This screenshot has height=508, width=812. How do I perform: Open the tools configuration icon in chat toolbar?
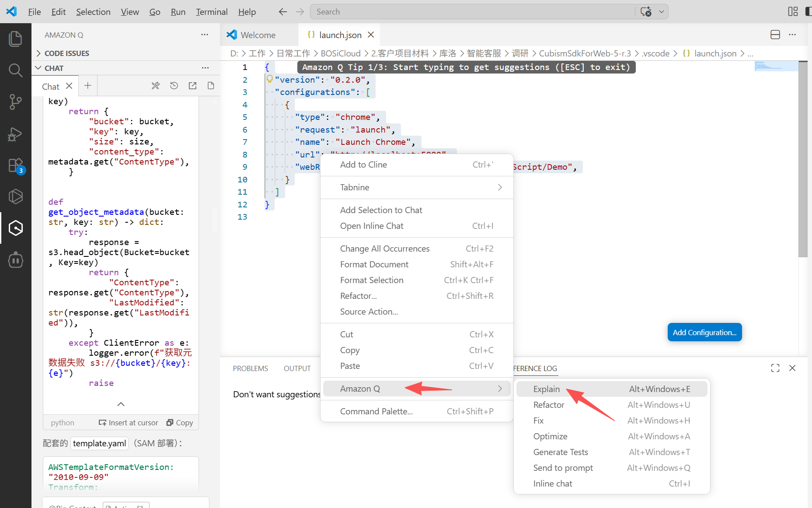(156, 86)
